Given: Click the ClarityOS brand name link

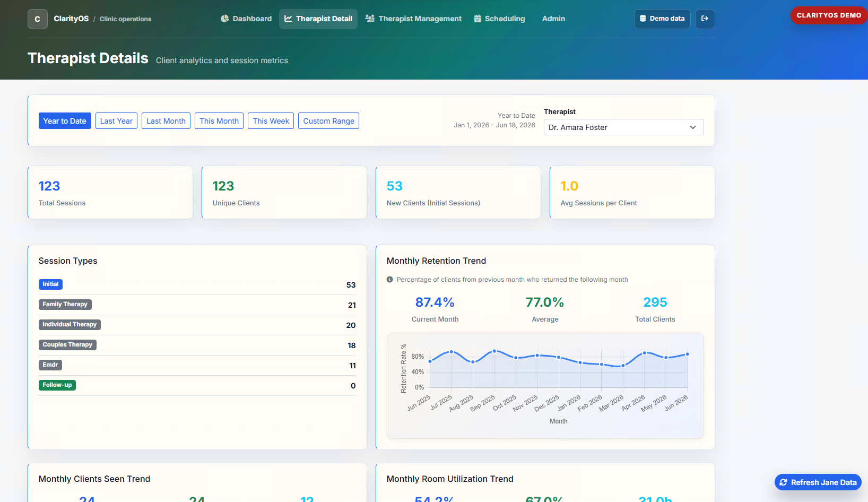Looking at the screenshot, I should tap(71, 19).
